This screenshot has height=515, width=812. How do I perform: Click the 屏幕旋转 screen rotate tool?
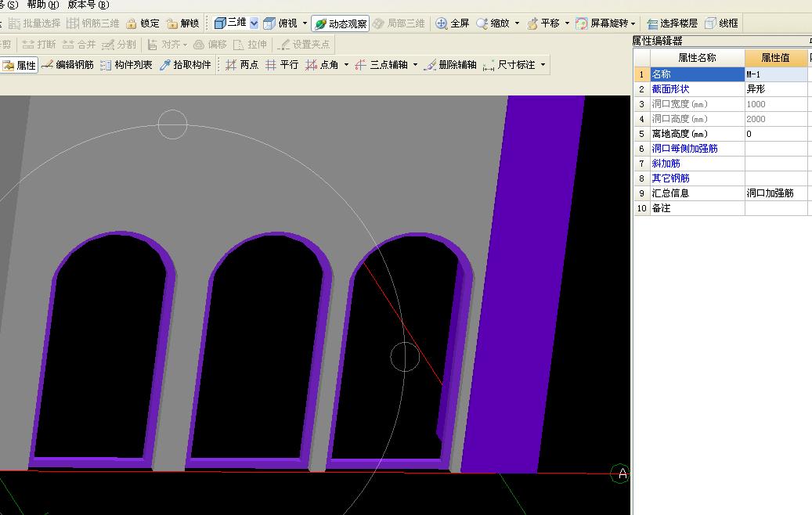(602, 23)
